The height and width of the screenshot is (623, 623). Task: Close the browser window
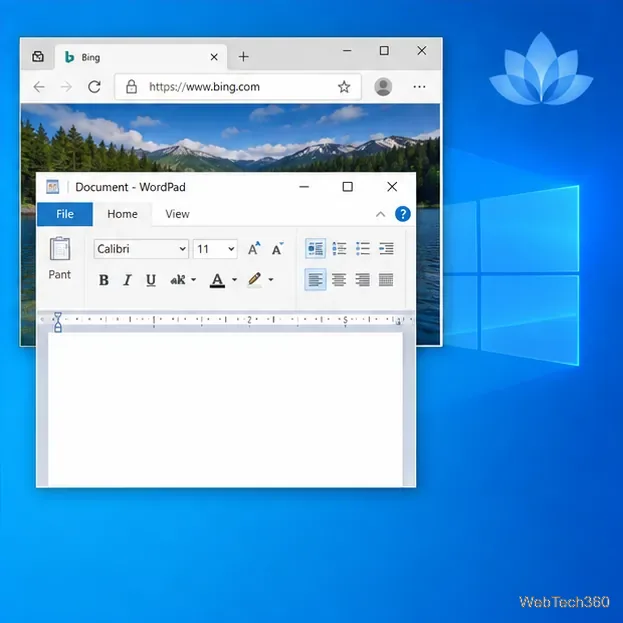[x=422, y=51]
